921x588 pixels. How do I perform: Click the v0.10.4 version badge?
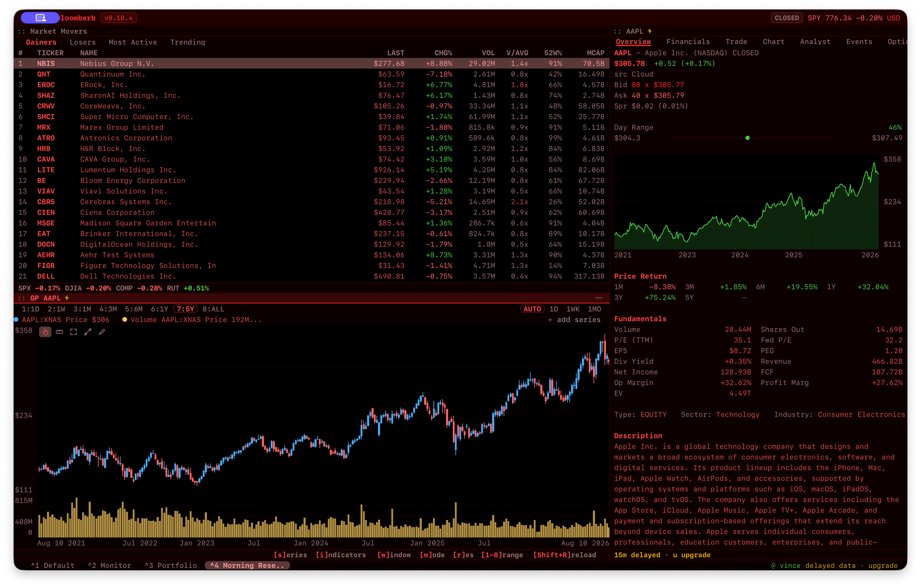point(119,18)
